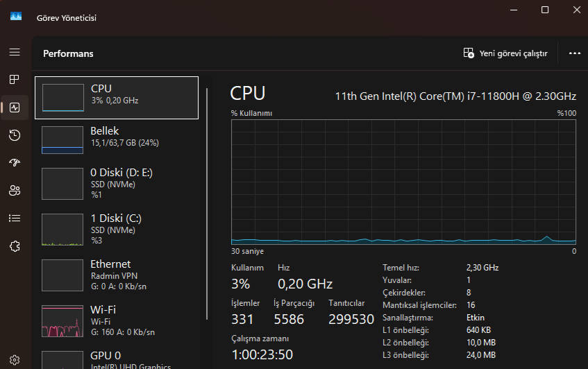Screen dimensions: 588x369
Task: Click the 1 Diski (C:) graph thumbnail
Action: 62,230
